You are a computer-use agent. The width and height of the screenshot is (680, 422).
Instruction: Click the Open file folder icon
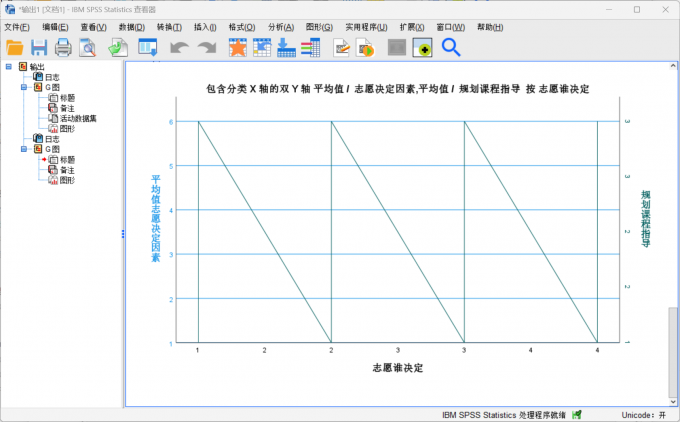(x=15, y=47)
